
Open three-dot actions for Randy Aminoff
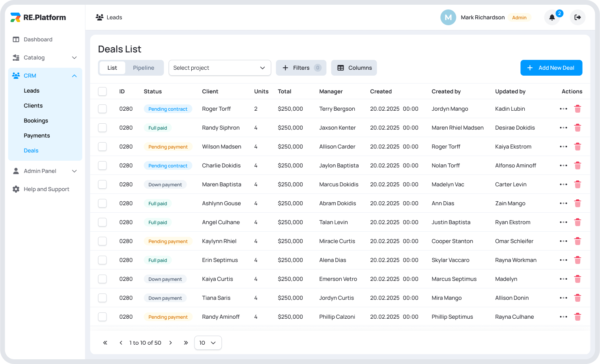(563, 317)
